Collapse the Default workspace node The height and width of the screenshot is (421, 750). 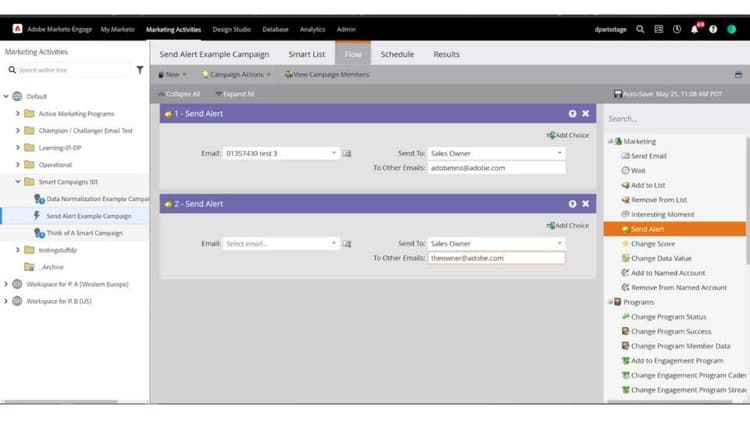pos(6,96)
